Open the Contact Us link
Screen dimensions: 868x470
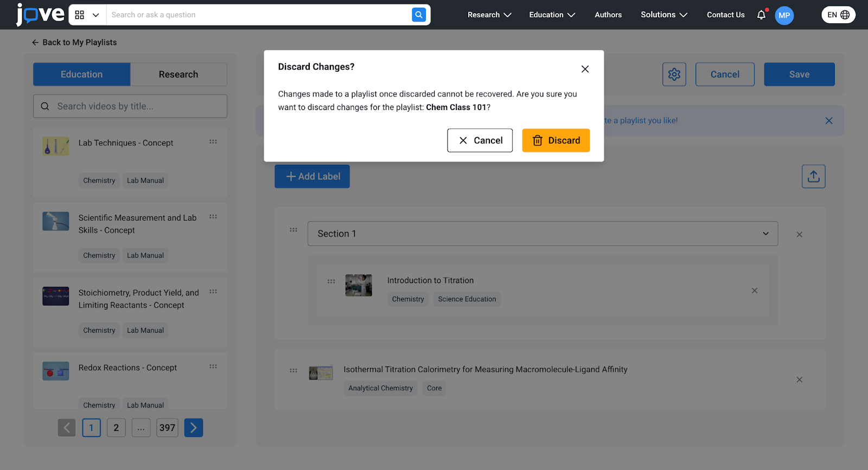point(725,15)
